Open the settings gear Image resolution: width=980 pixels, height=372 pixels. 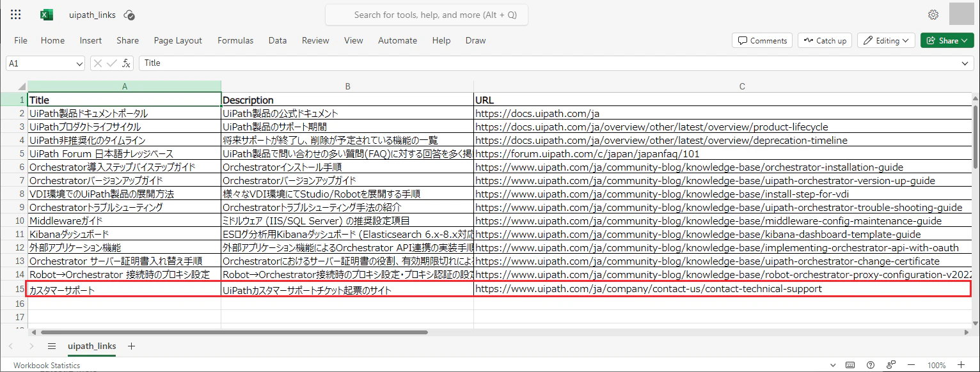[x=933, y=15]
